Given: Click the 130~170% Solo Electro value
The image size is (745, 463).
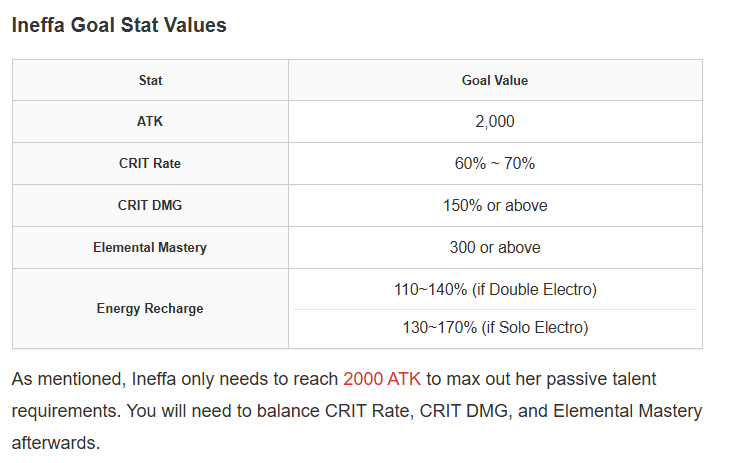Looking at the screenshot, I should (x=495, y=328).
